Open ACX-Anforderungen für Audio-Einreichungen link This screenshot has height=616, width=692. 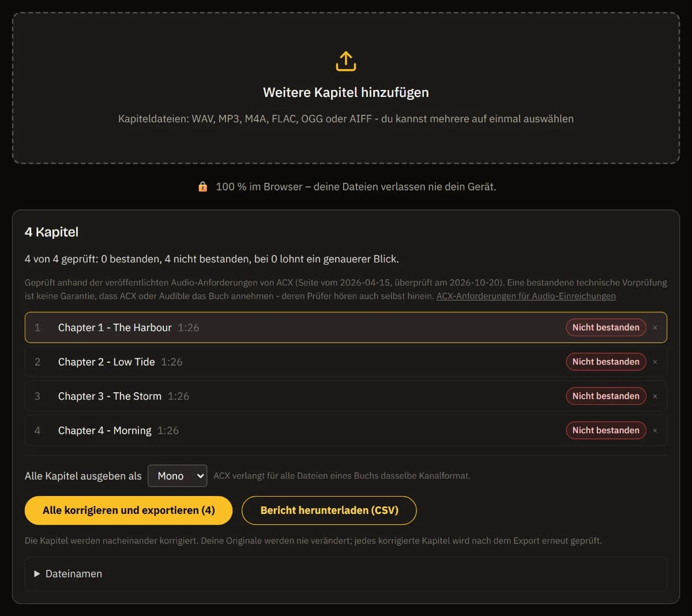526,296
